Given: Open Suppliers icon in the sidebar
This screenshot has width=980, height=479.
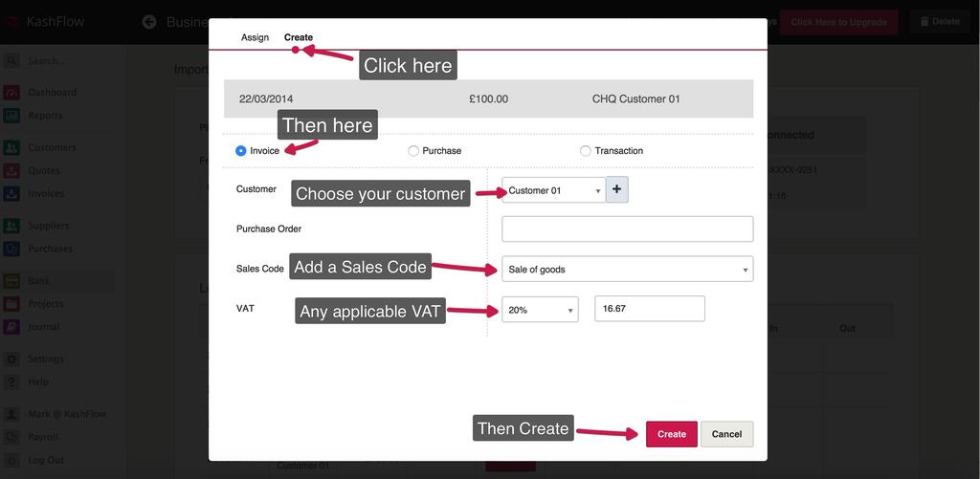Looking at the screenshot, I should pyautogui.click(x=11, y=227).
